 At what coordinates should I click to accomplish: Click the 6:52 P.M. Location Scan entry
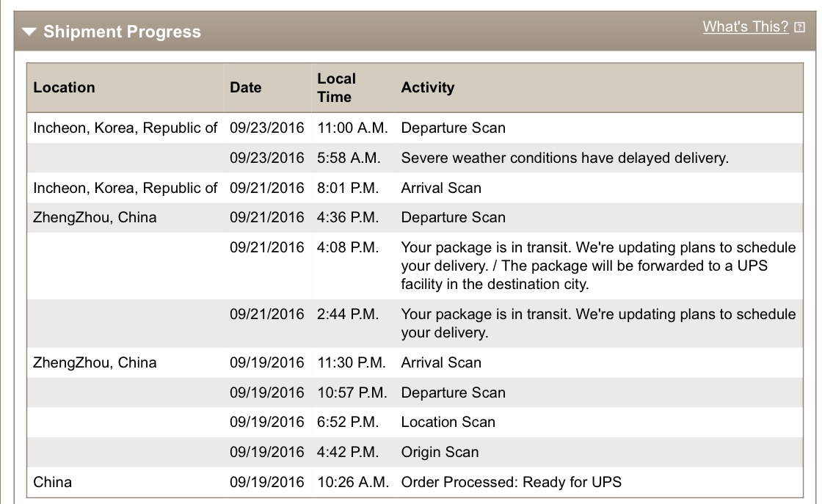415,423
